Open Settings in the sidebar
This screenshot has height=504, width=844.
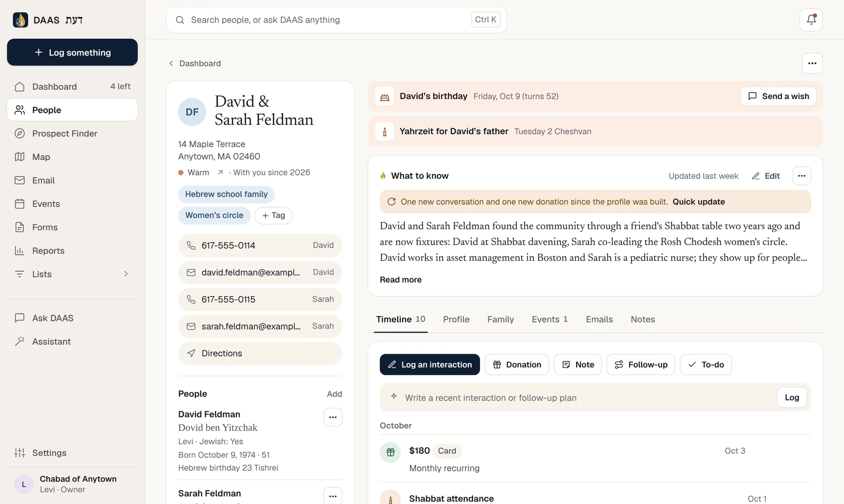(x=72, y=453)
